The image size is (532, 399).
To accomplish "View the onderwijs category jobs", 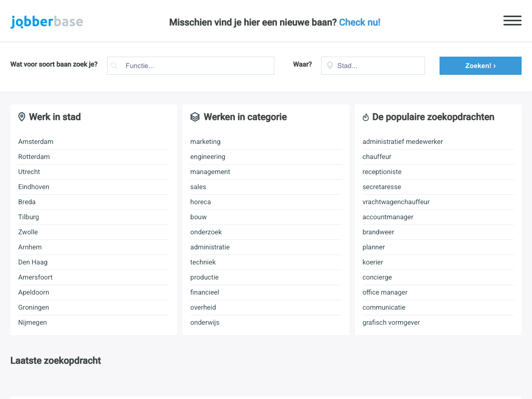I will (205, 323).
